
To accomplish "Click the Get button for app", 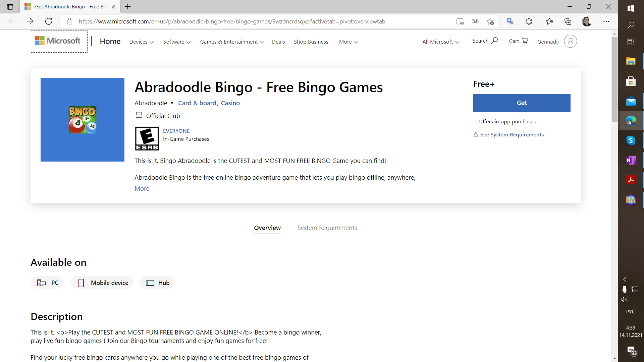I will tap(522, 103).
